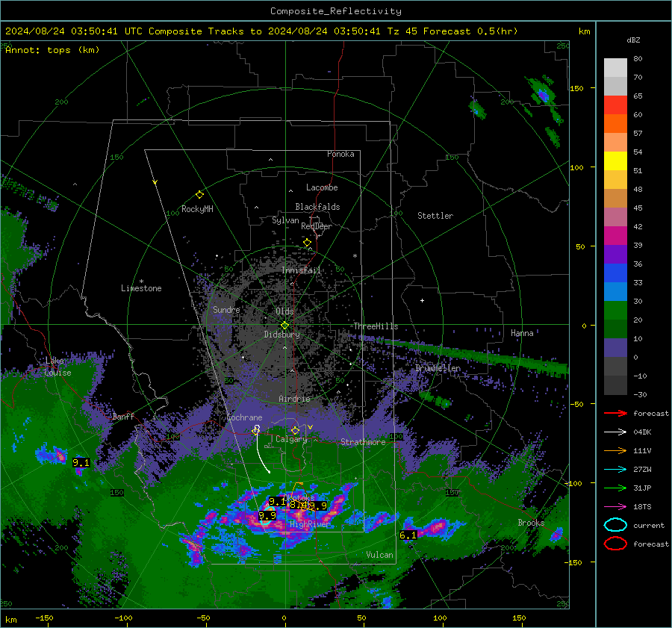This screenshot has height=628, width=672.
Task: Click the Vulcan town label
Action: tap(379, 555)
